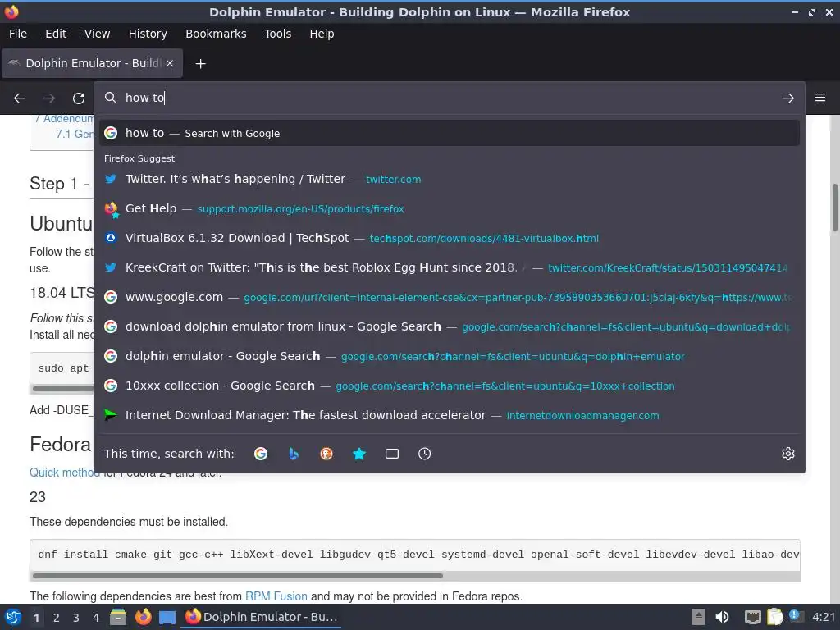Click the address bar with 'how to' text
Image resolution: width=840 pixels, height=630 pixels.
(x=449, y=98)
